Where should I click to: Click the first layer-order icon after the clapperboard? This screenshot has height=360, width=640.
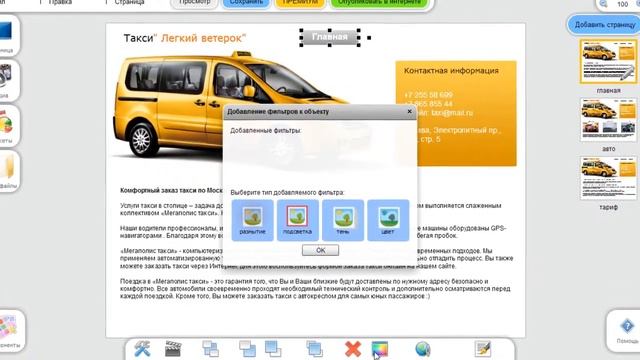(210, 349)
